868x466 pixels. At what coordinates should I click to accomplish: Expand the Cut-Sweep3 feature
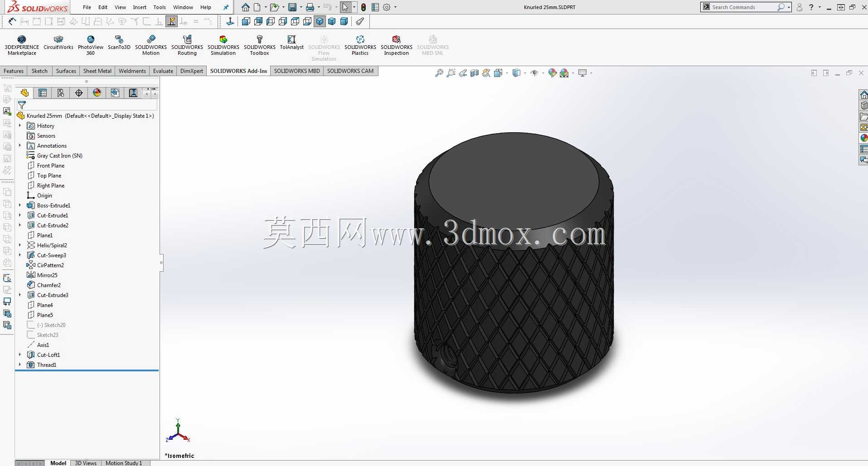pos(20,255)
